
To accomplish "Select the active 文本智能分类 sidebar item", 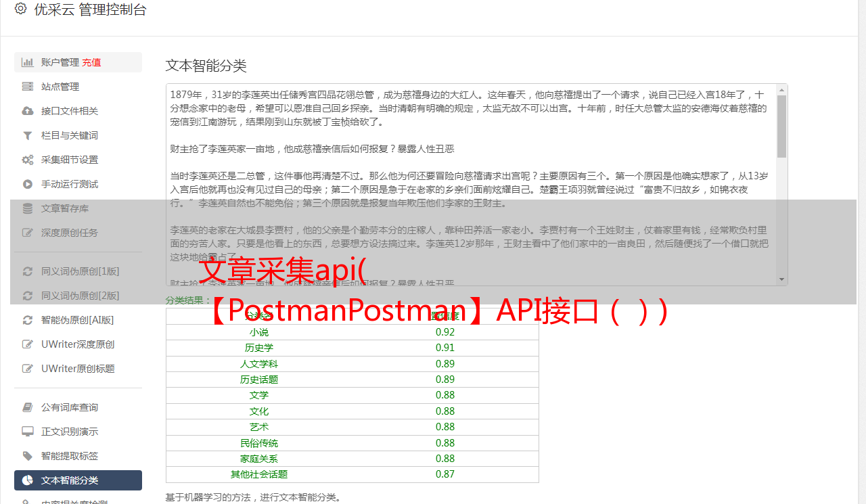I will click(78, 480).
